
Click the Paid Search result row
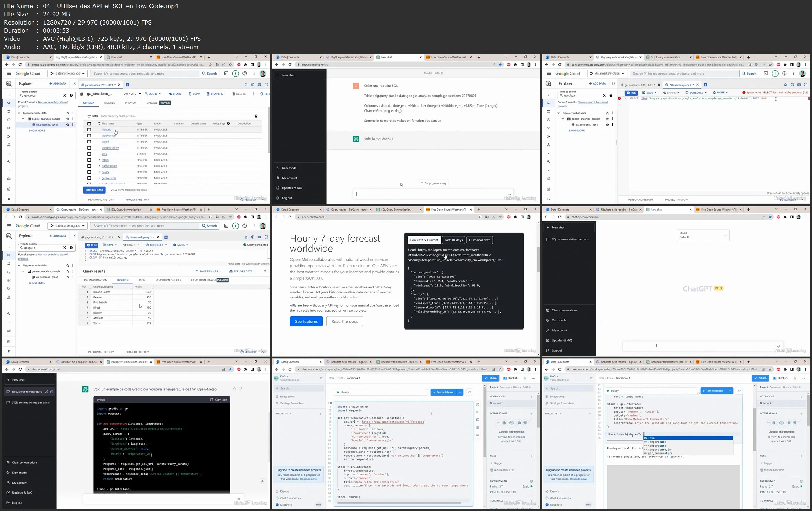[116, 303]
